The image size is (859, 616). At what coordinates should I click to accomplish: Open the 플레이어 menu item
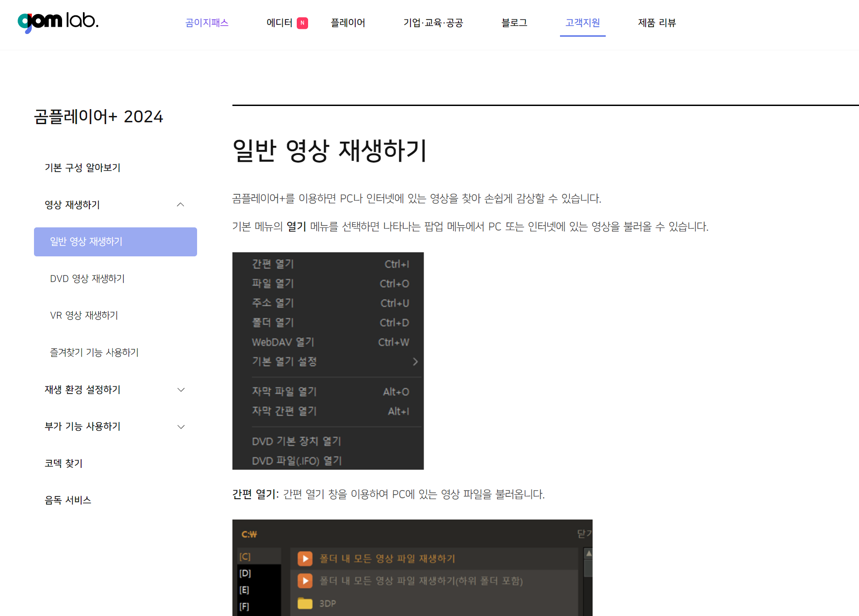click(x=348, y=23)
